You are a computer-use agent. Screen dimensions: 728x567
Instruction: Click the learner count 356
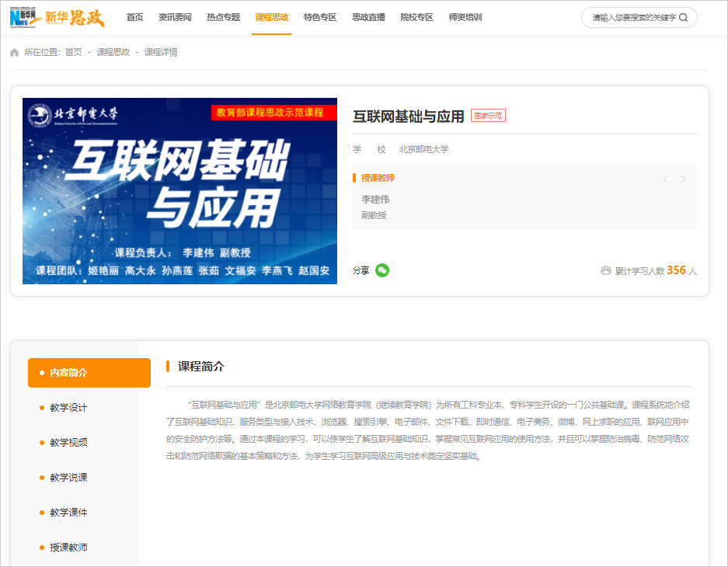pos(676,270)
